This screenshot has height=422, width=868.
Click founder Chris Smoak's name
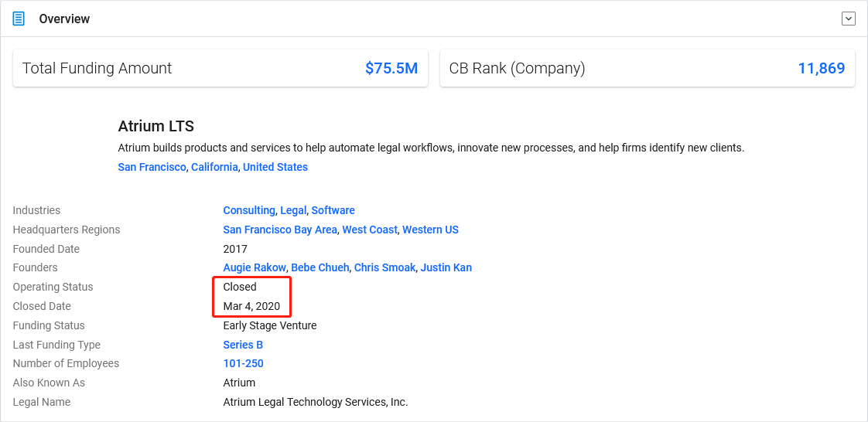[384, 267]
